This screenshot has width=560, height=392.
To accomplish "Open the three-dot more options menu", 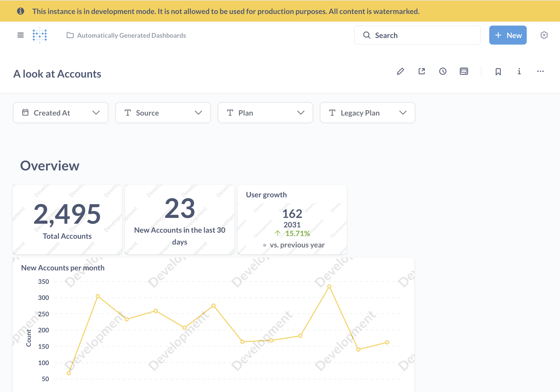I will point(540,71).
